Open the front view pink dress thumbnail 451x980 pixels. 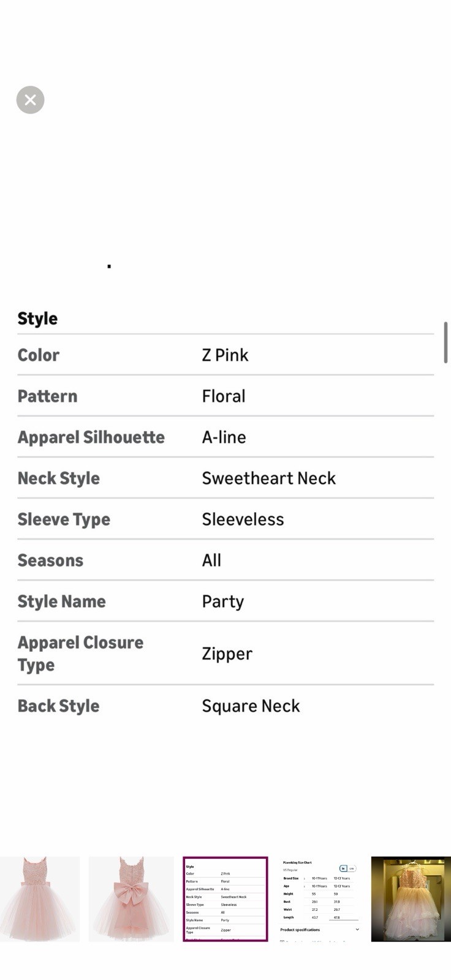(40, 899)
